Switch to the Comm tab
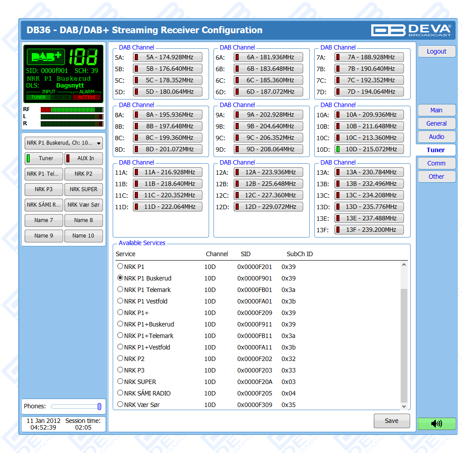 (436, 163)
